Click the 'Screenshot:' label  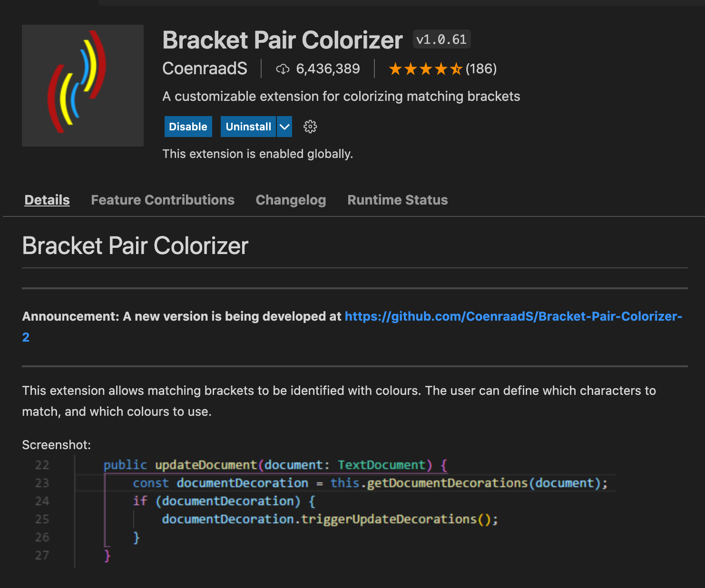click(56, 445)
